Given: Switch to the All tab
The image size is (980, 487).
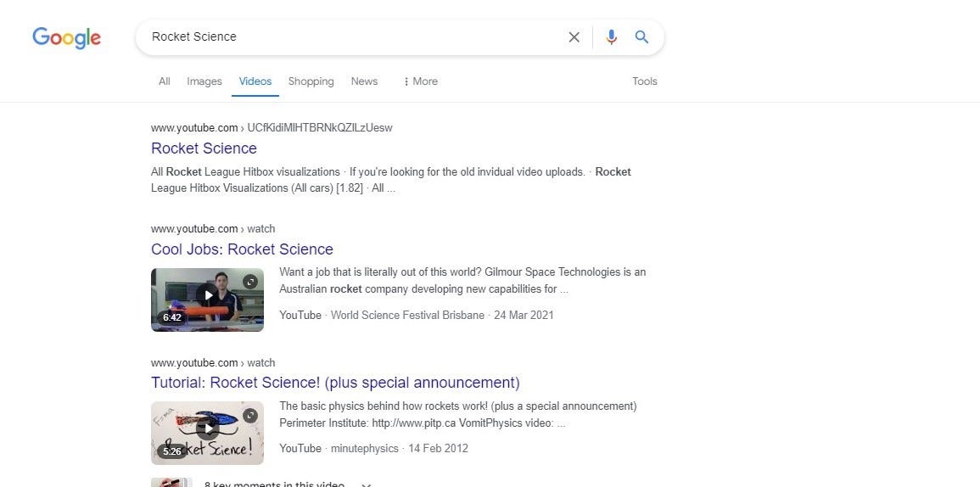Looking at the screenshot, I should pos(165,81).
